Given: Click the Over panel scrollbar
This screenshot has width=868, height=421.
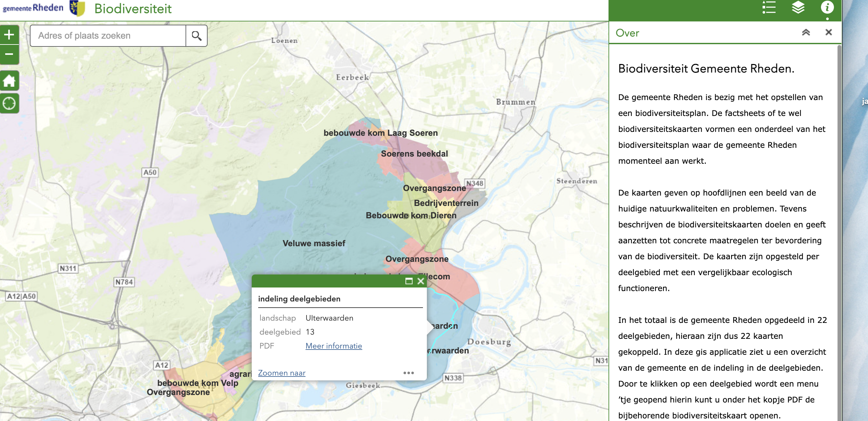Looking at the screenshot, I should [839, 202].
